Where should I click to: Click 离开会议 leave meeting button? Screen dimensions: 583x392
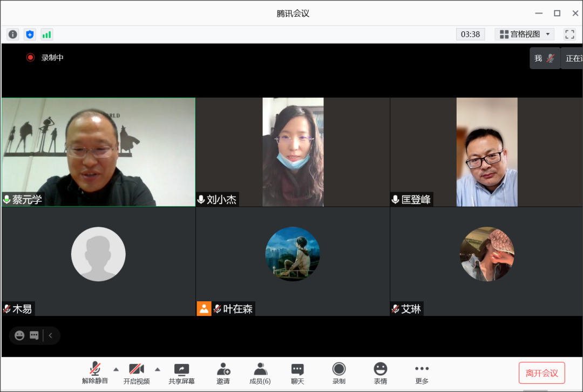point(542,373)
